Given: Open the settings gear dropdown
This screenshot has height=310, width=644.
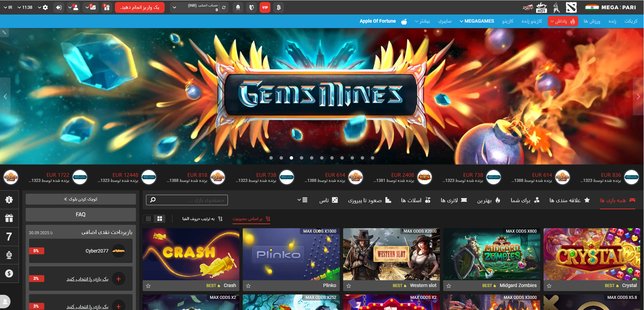Looking at the screenshot, I should pos(43,7).
